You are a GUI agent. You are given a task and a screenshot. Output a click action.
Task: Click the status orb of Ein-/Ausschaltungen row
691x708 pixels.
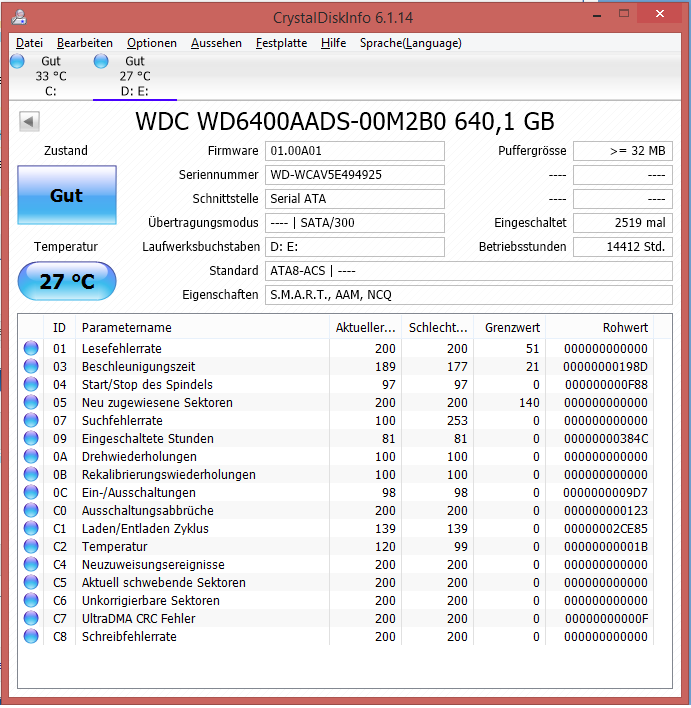coord(31,492)
